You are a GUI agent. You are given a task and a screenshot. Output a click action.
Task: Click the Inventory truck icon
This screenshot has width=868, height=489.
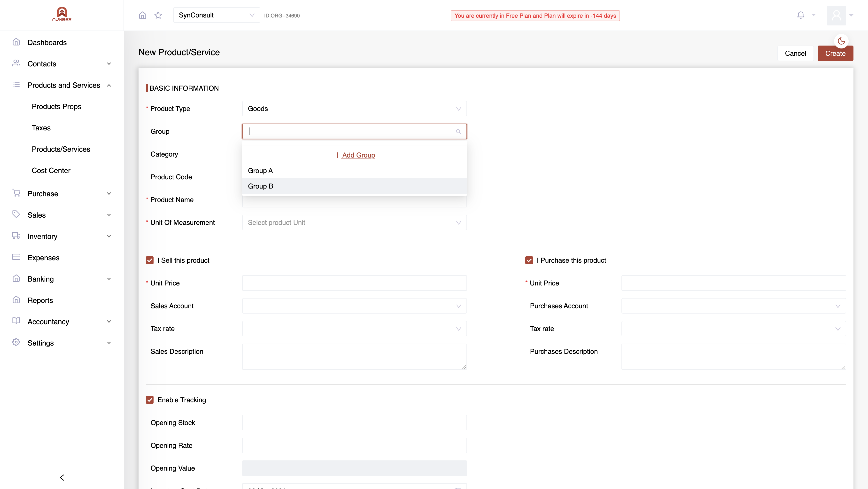pos(16,236)
